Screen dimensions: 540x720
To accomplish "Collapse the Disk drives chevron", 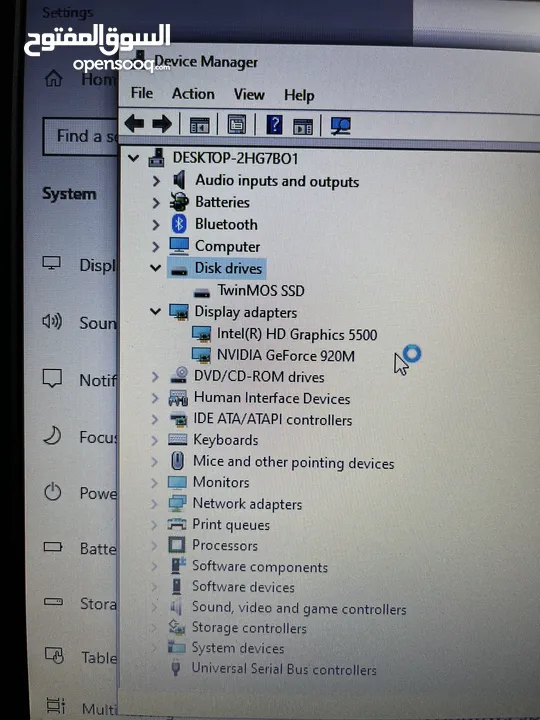I will click(156, 268).
